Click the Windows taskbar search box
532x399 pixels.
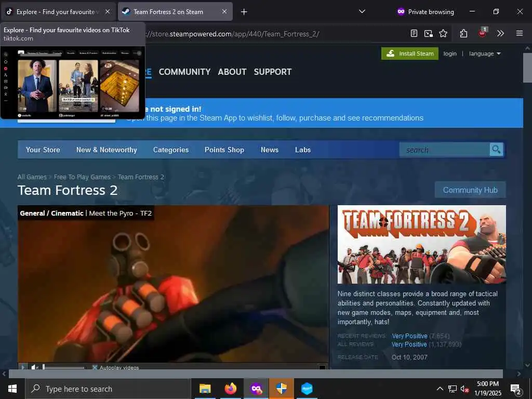108,389
